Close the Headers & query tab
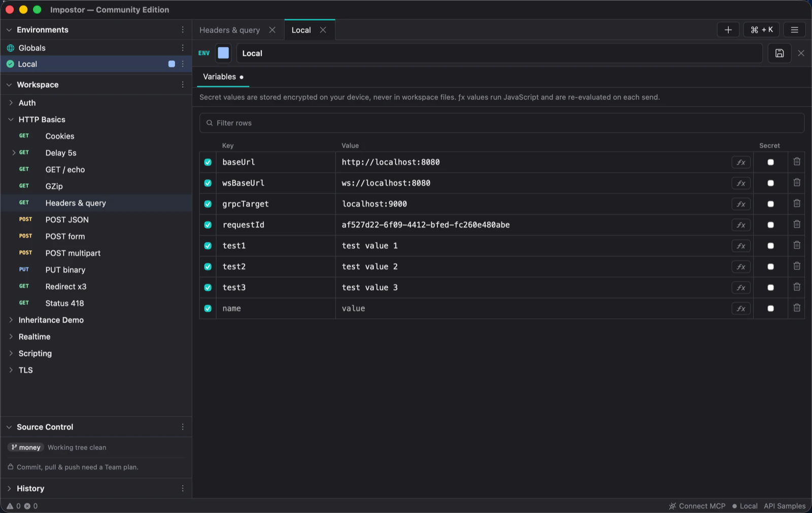 tap(272, 30)
